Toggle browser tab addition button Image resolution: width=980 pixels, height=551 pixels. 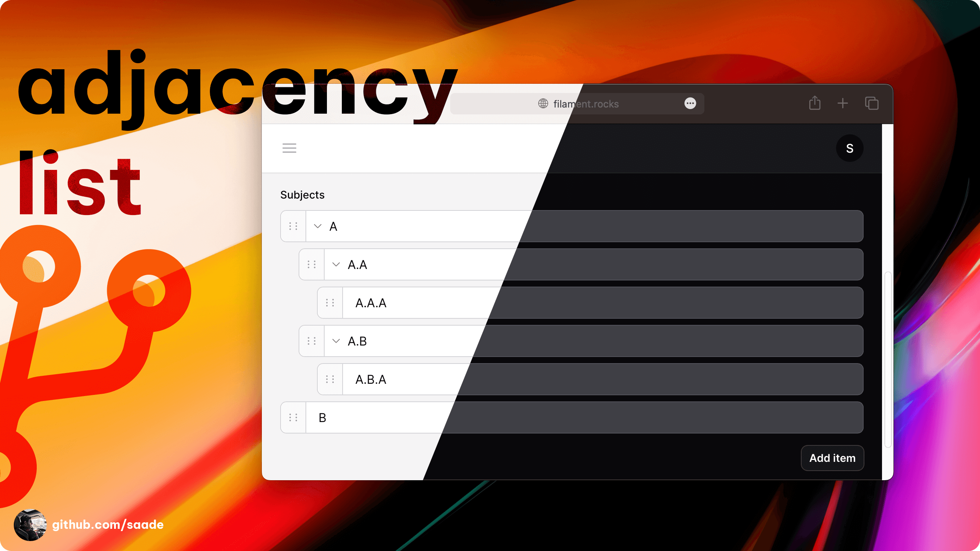(843, 104)
